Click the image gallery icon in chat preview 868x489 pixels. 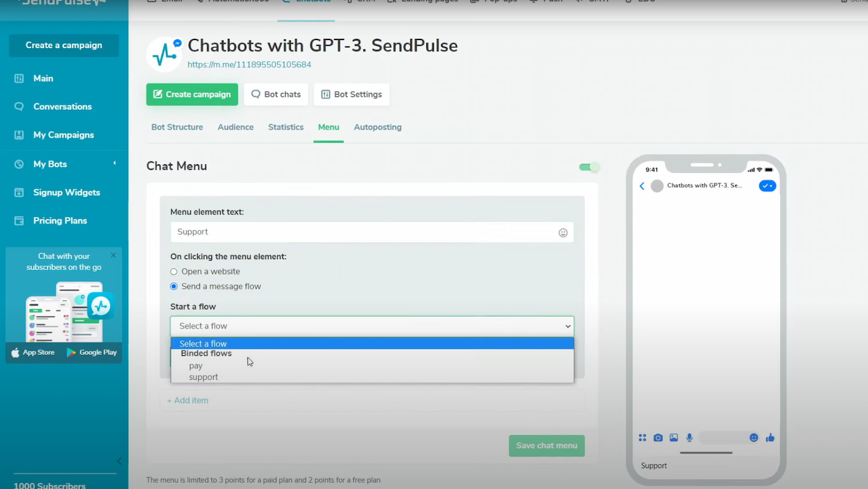tap(673, 437)
